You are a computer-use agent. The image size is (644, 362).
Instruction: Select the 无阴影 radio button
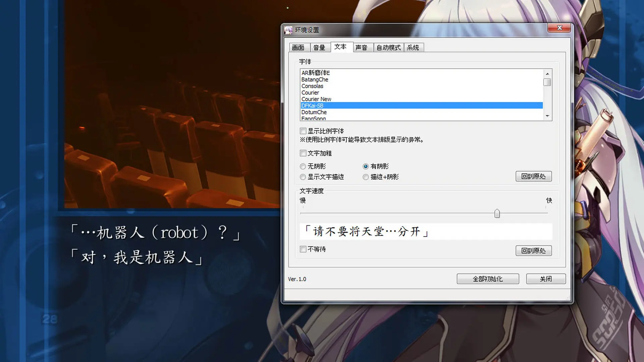[x=303, y=166]
